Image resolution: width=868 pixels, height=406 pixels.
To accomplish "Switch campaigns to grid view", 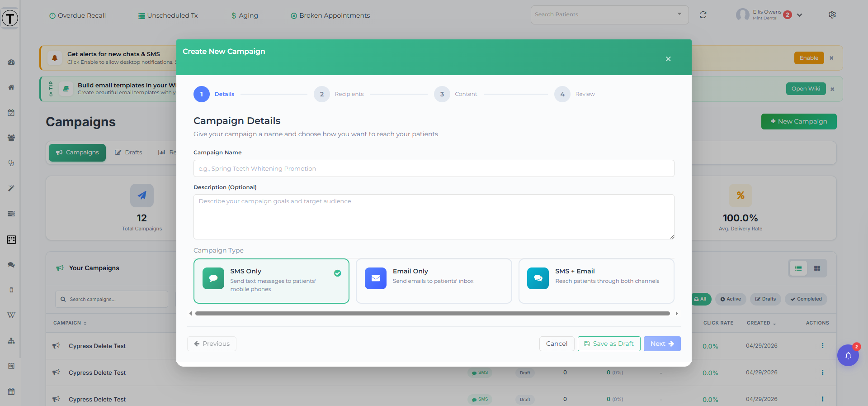I will 817,268.
